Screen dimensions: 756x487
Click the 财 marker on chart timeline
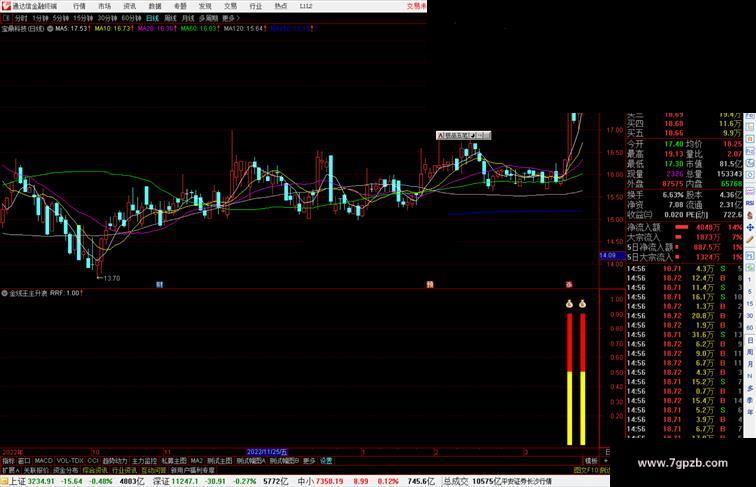(160, 284)
